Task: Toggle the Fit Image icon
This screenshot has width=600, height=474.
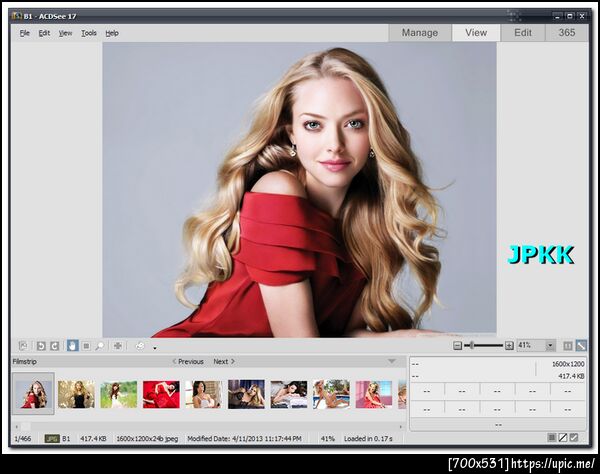Action: tap(581, 346)
